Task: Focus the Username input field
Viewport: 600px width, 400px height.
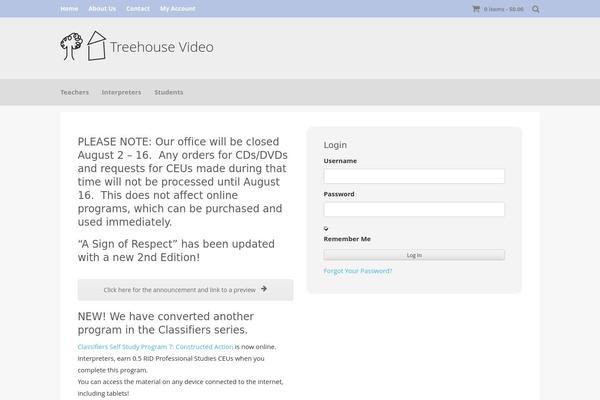Action: tap(414, 176)
